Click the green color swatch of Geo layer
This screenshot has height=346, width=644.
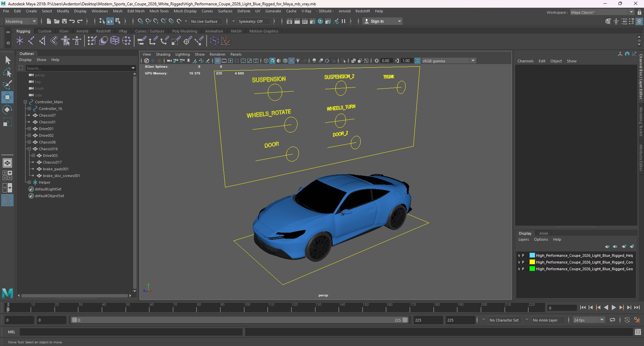532,269
